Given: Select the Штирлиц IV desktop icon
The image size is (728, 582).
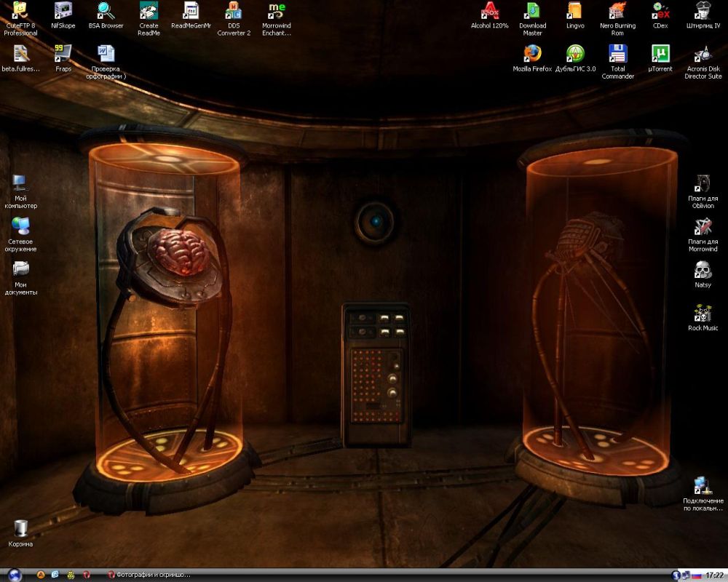Looking at the screenshot, I should 703,15.
